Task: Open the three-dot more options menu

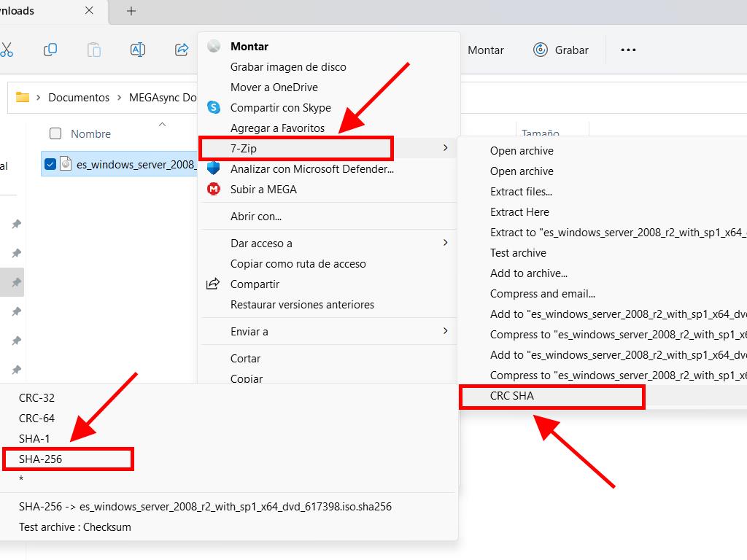Action: coord(628,50)
